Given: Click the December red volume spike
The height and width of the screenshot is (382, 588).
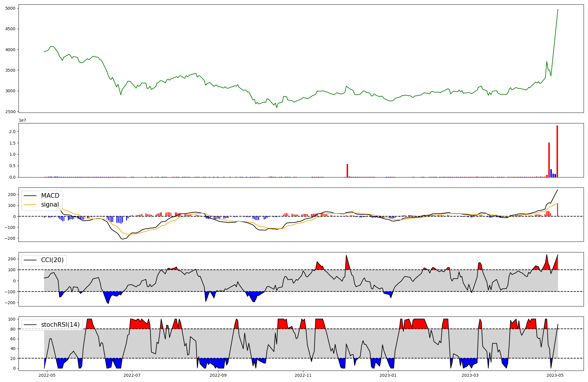Looking at the screenshot, I should [347, 171].
